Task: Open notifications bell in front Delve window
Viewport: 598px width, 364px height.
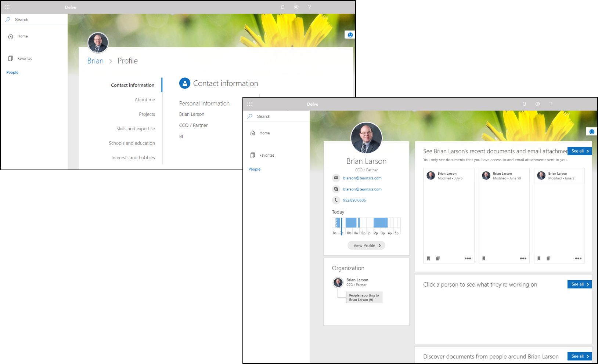Action: [524, 104]
